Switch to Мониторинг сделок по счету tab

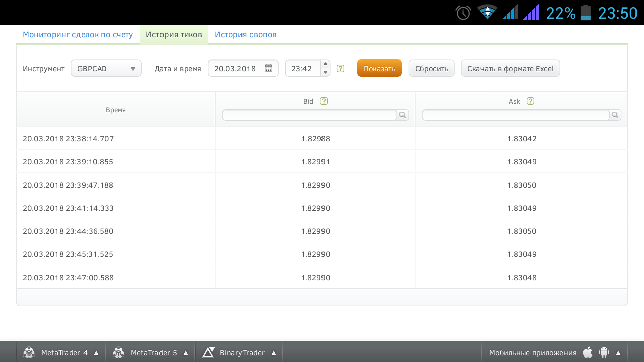[x=78, y=35]
